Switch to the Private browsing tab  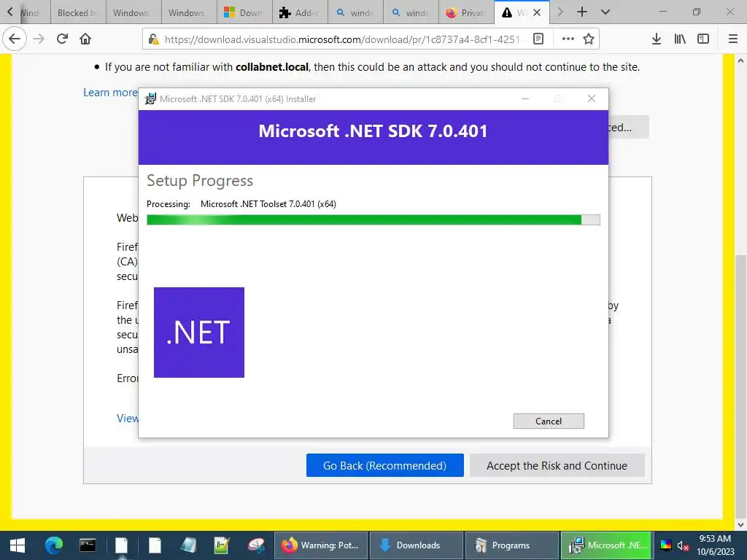(x=466, y=12)
